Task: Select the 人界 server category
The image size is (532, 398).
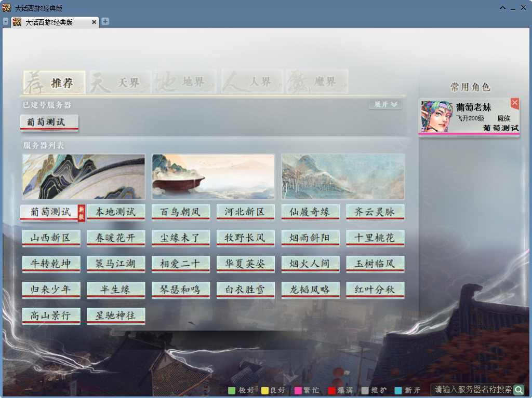Action: tap(252, 82)
